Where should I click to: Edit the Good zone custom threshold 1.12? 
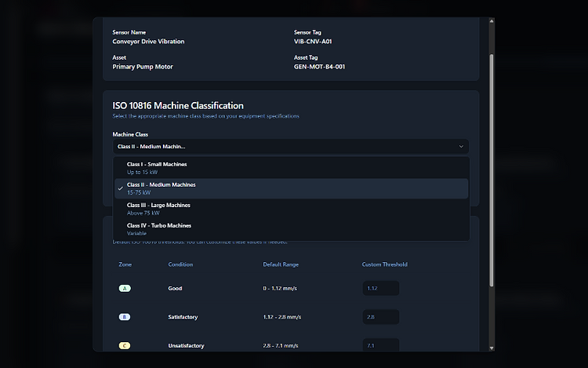click(x=380, y=288)
